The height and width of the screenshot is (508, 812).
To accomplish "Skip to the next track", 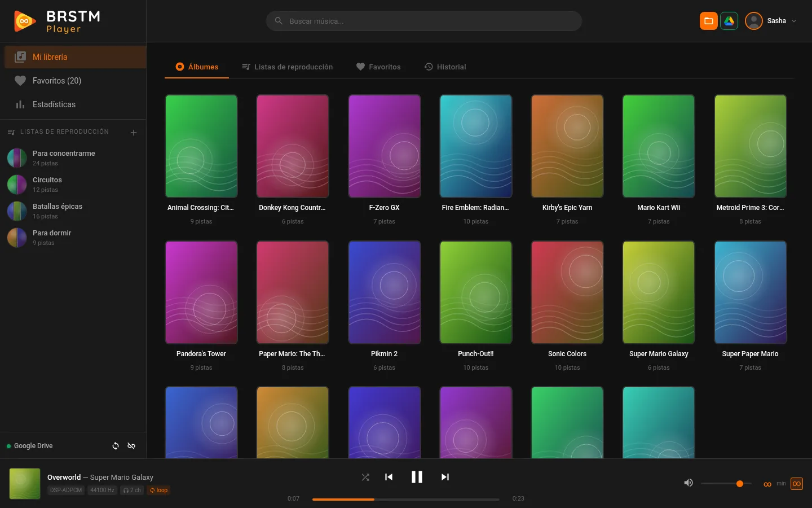I will (445, 477).
